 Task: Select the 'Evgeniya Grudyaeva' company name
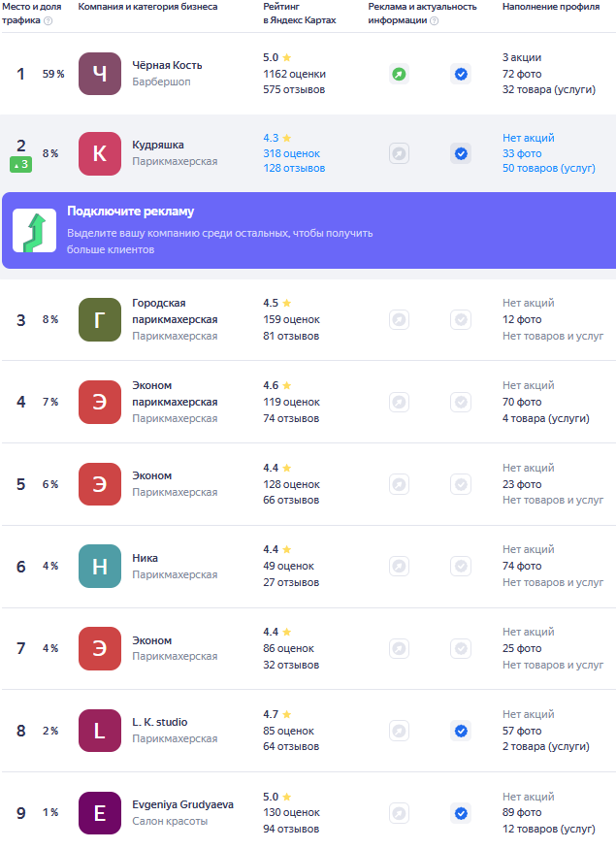tap(183, 804)
